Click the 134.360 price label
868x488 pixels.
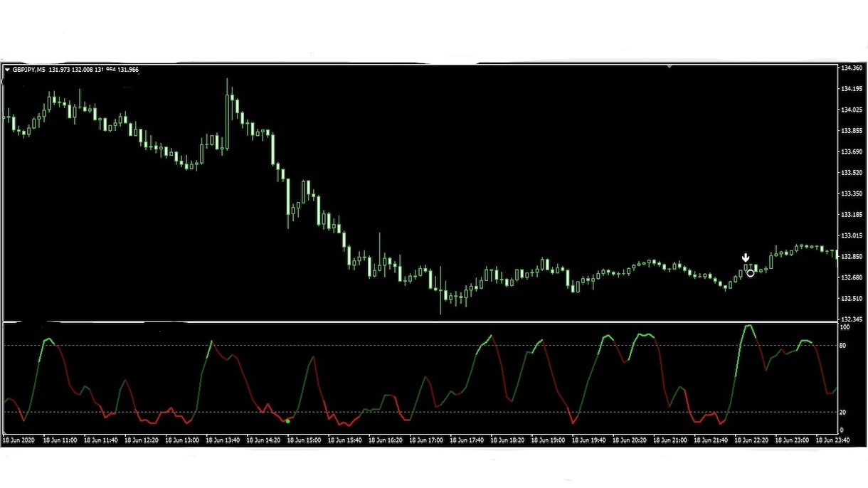[x=852, y=68]
